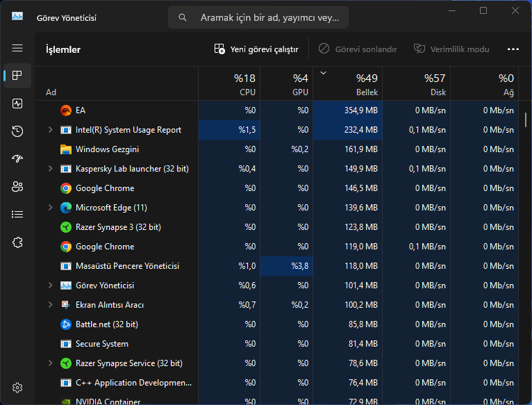This screenshot has width=532, height=405.
Task: Expand Görev Yöneticisi process group
Action: click(x=50, y=286)
